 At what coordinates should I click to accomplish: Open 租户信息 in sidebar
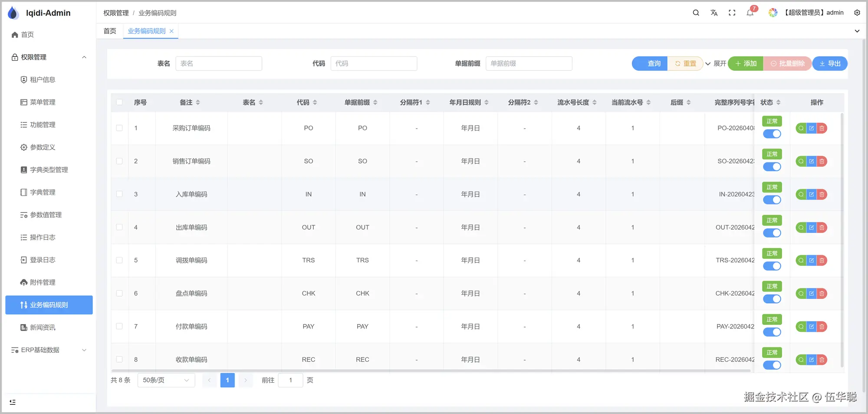pyautogui.click(x=49, y=79)
